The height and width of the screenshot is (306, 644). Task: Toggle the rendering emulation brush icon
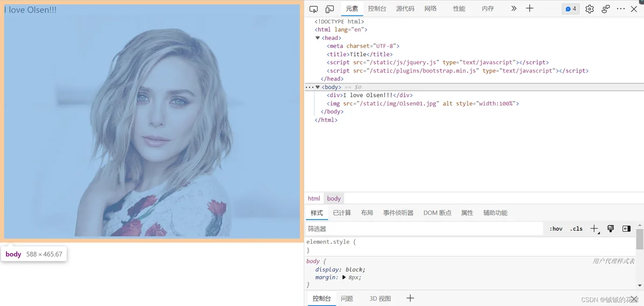point(610,229)
